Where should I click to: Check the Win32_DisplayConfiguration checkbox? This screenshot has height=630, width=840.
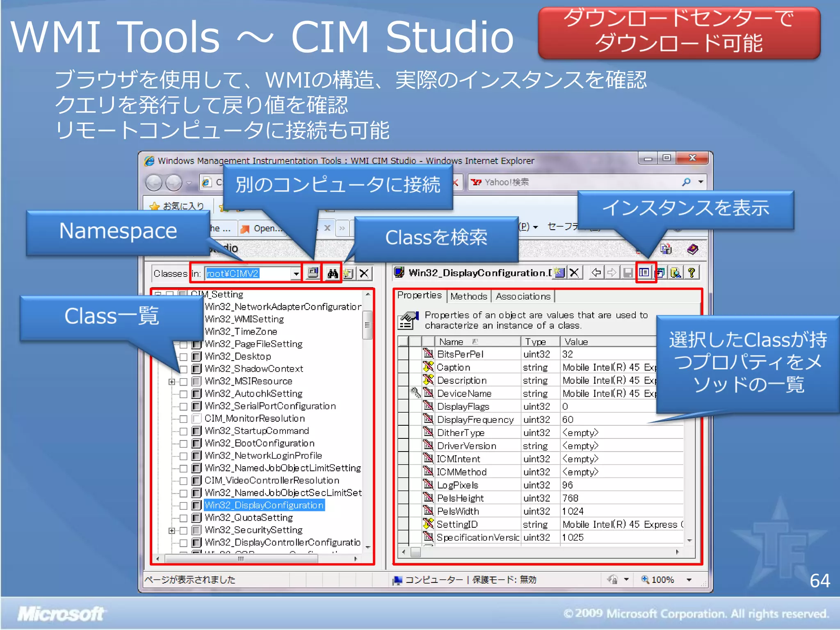[x=184, y=505]
